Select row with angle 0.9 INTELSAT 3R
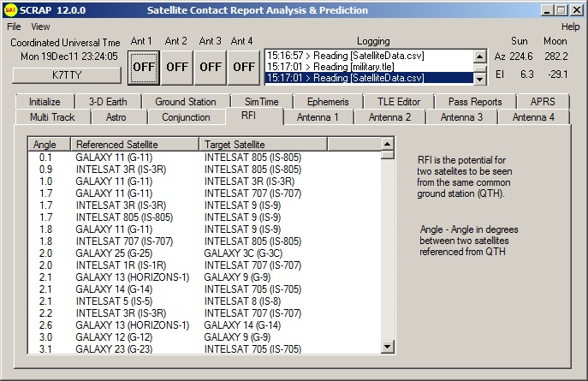This screenshot has height=381, width=588. [x=205, y=170]
